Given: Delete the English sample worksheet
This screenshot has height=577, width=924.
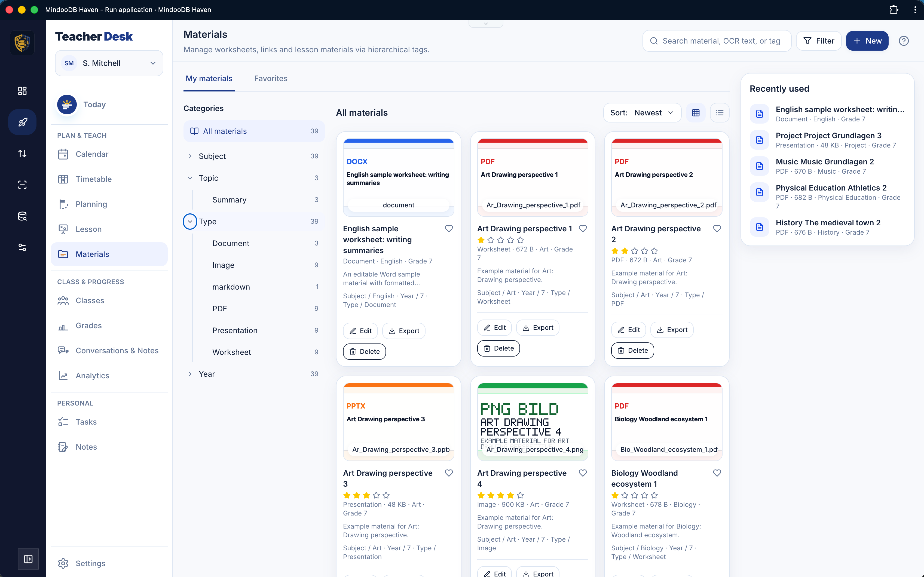Looking at the screenshot, I should pos(365,351).
